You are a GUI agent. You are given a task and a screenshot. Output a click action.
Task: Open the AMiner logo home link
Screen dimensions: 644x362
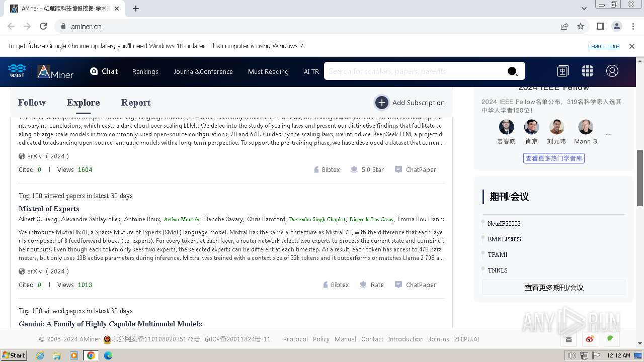point(56,71)
